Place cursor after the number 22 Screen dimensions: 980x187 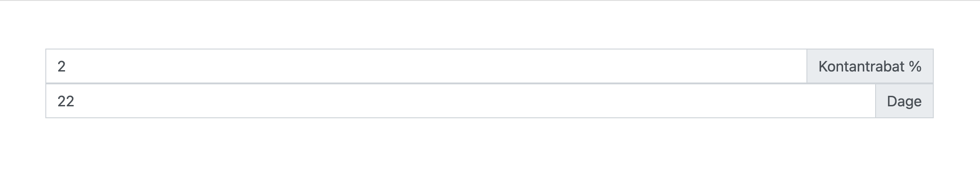[x=75, y=101]
